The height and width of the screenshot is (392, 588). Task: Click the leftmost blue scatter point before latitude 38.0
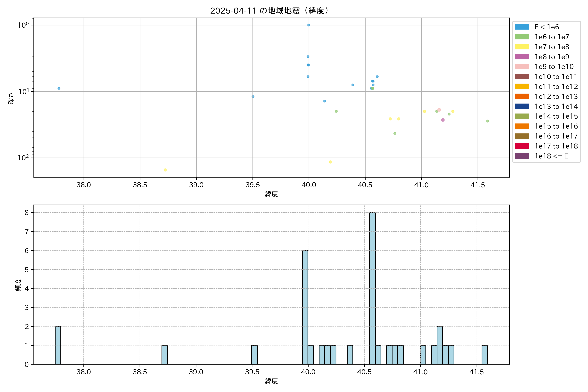click(59, 88)
